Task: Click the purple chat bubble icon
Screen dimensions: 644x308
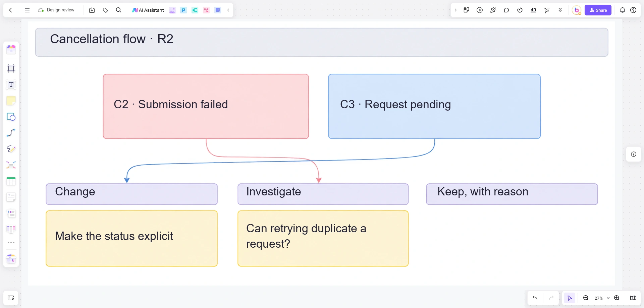Action: point(218,10)
